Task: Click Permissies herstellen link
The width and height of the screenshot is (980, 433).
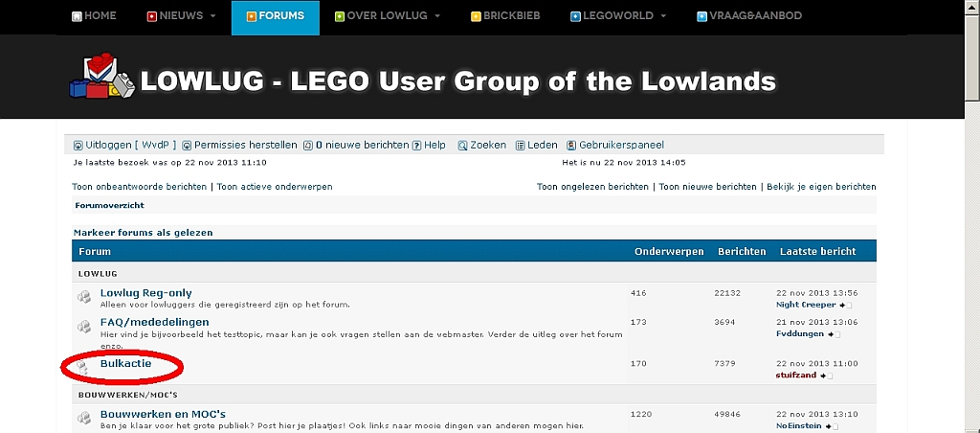Action: point(246,146)
